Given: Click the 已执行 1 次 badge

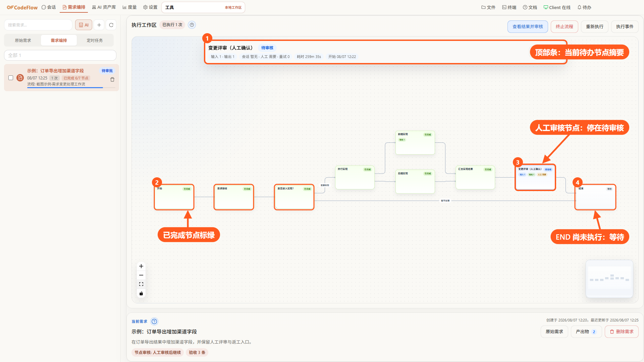Looking at the screenshot, I should (172, 25).
